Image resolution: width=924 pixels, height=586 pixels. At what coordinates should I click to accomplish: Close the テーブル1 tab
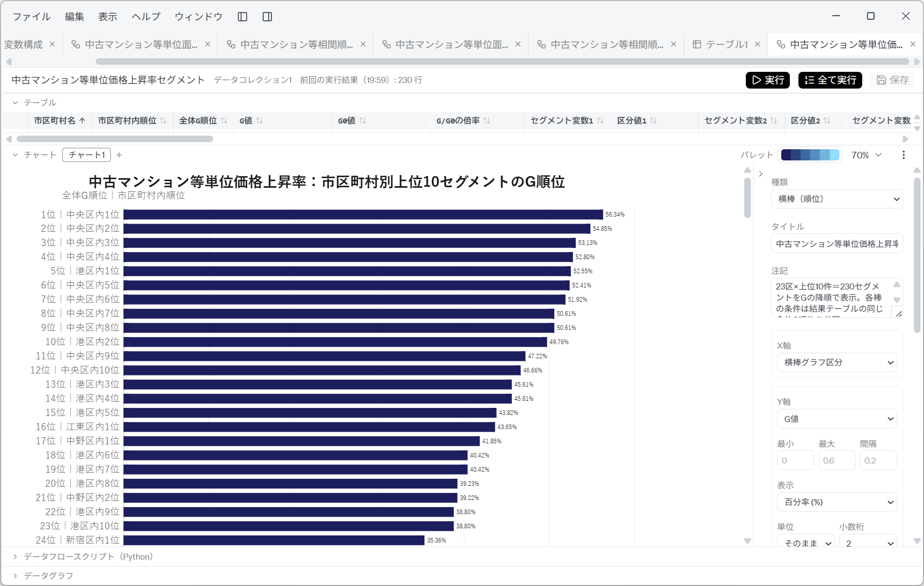[x=757, y=45]
